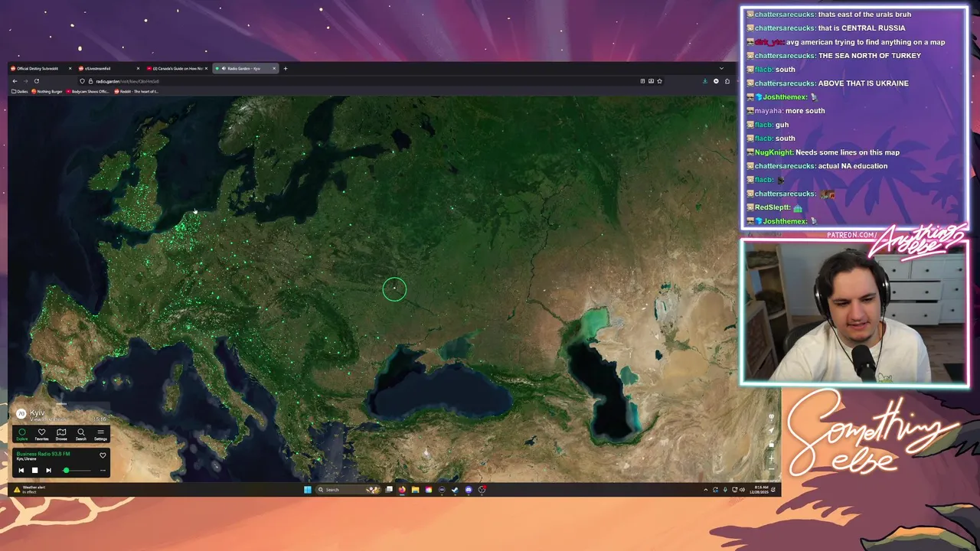Image resolution: width=980 pixels, height=551 pixels.
Task: Click the Kyiv station count badge
Action: (21, 413)
